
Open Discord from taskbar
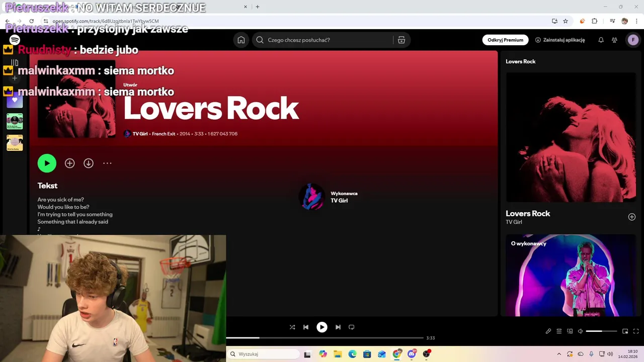(x=412, y=354)
